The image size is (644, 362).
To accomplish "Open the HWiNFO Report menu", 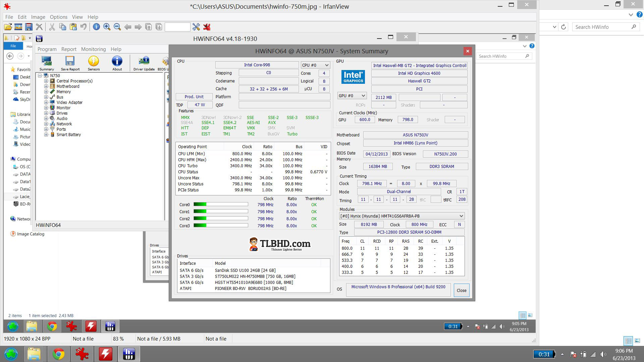I will pyautogui.click(x=69, y=49).
